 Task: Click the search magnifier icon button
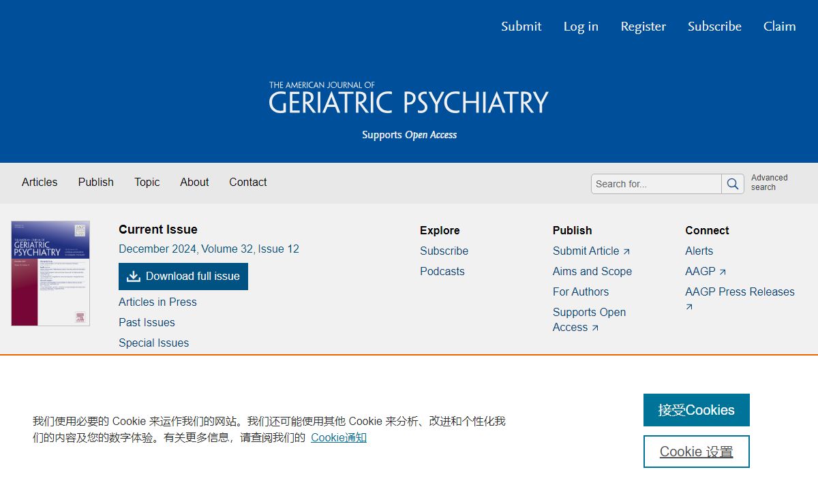tap(733, 184)
